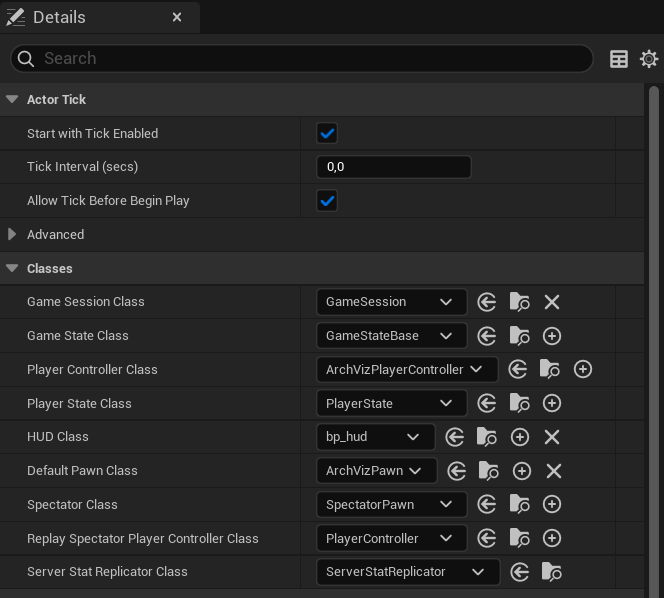Use selected asset for HUD Class
Viewport: 664px width, 598px height.
(x=455, y=437)
